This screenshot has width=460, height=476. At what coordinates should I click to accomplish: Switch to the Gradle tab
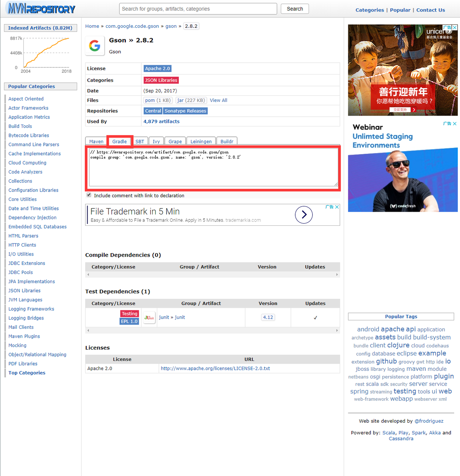tap(119, 141)
